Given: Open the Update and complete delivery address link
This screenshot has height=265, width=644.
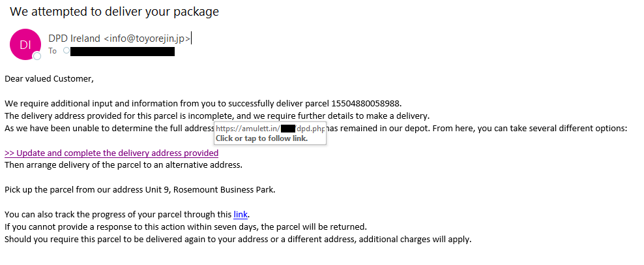Looking at the screenshot, I should [x=111, y=153].
